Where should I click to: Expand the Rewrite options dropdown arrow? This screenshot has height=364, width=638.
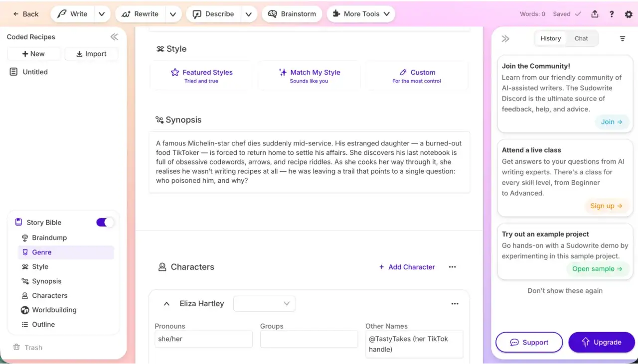(x=173, y=14)
